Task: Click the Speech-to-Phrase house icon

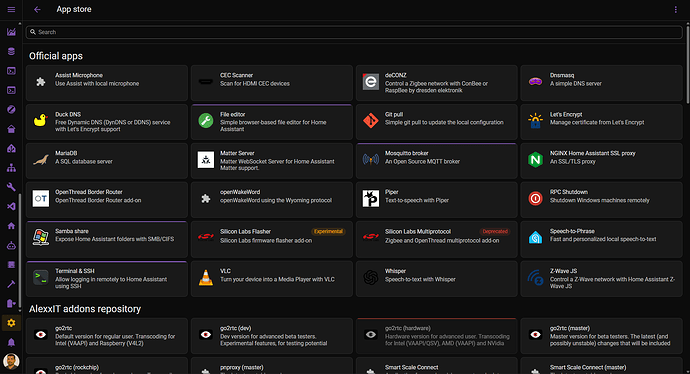Action: tap(535, 238)
